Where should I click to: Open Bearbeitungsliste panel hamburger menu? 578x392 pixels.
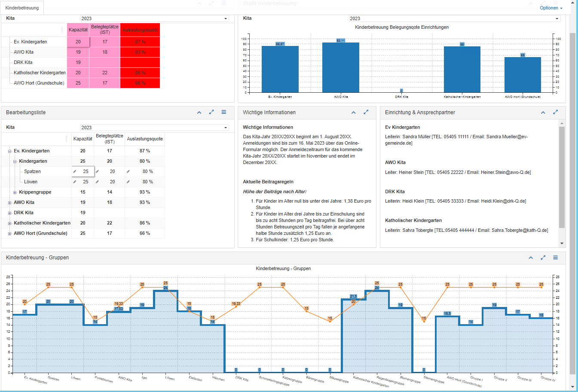(224, 112)
